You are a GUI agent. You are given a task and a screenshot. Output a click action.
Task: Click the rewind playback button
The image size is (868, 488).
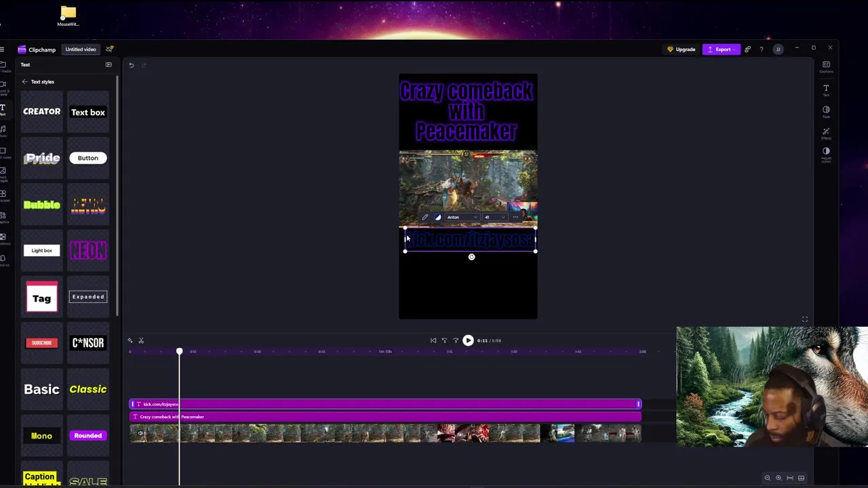pyautogui.click(x=445, y=341)
